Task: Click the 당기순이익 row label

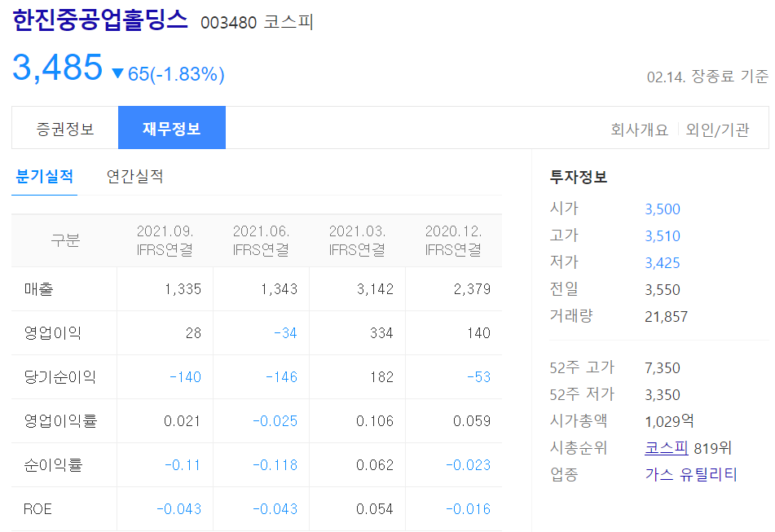Action: (59, 377)
